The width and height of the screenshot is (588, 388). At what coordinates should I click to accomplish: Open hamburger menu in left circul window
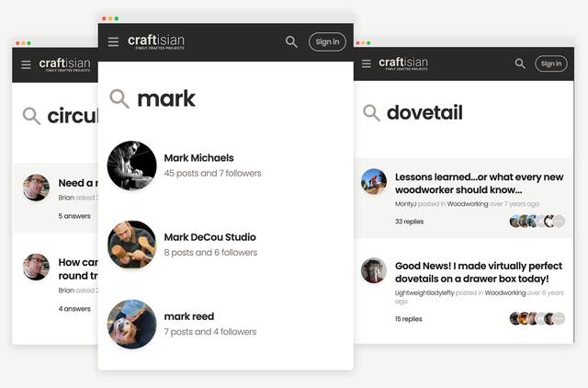tap(26, 65)
